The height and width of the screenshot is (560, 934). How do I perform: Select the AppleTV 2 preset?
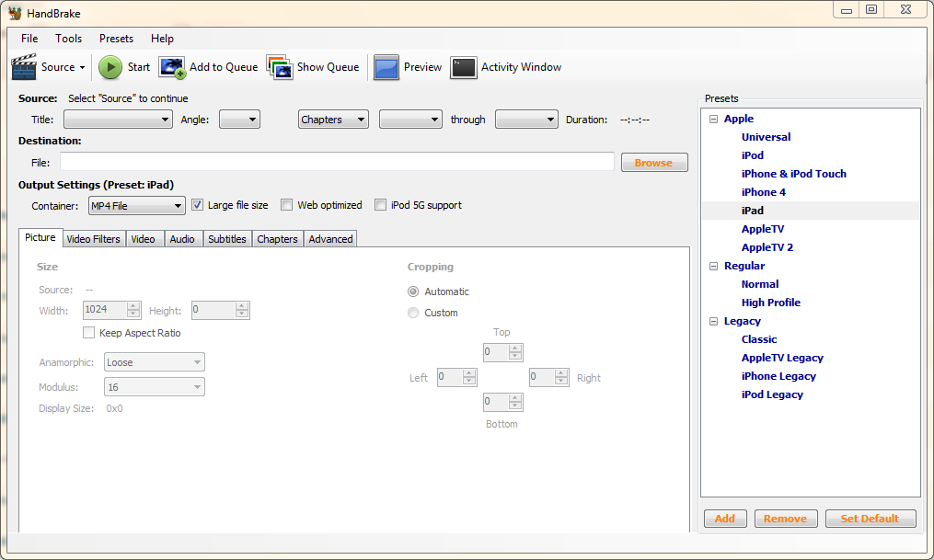pos(767,247)
